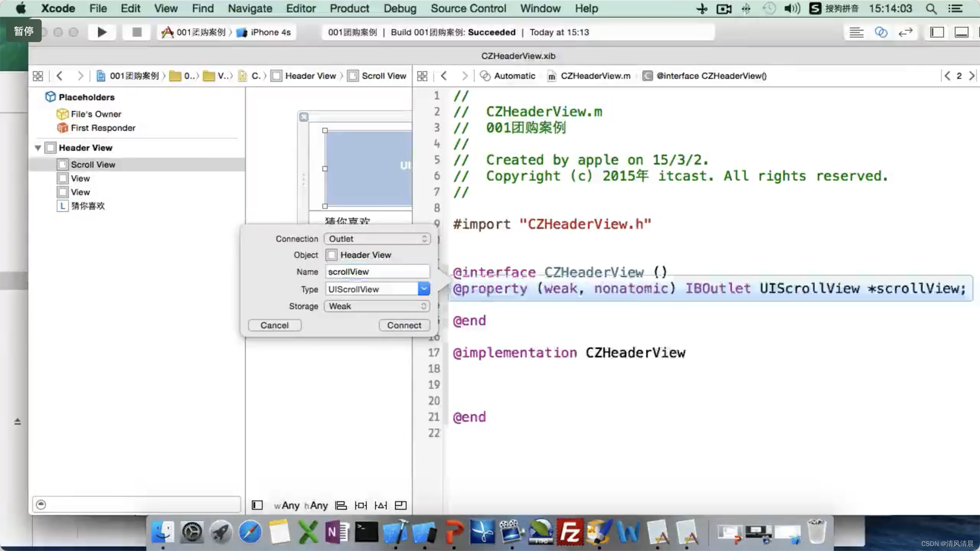
Task: Open the Storage Weak popup
Action: (377, 306)
